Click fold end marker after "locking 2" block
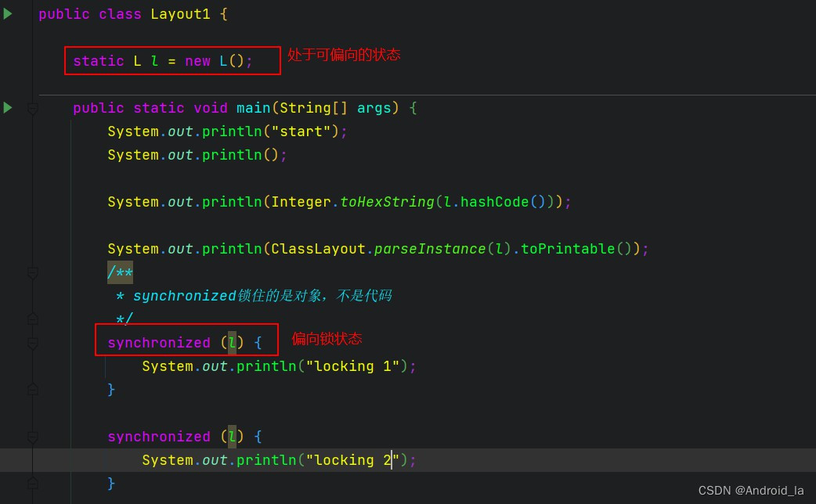This screenshot has height=504, width=816. 33,483
